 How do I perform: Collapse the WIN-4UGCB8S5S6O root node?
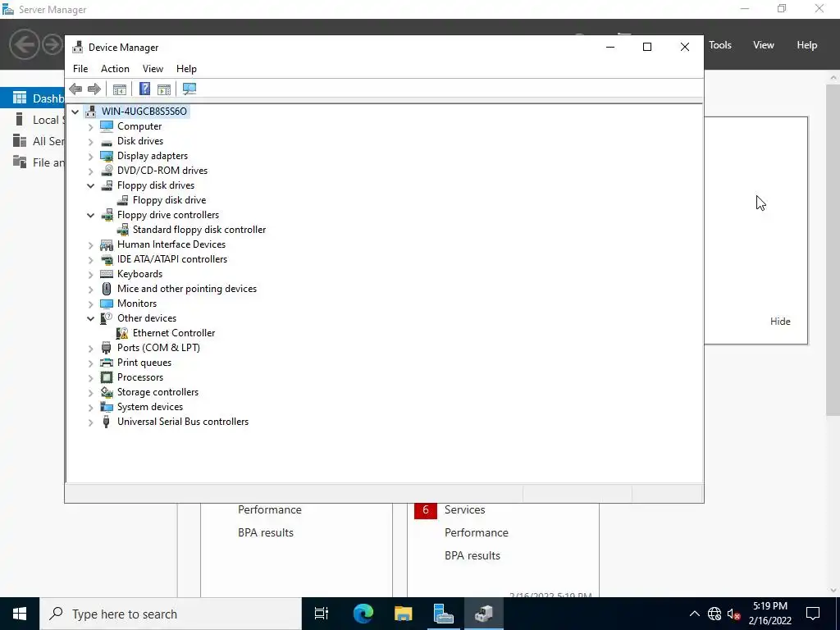tap(75, 112)
